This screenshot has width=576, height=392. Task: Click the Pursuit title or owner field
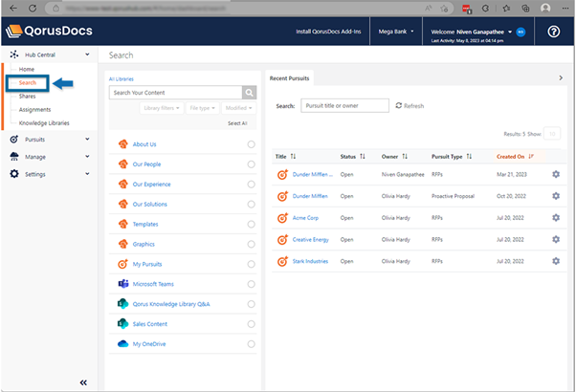click(344, 106)
